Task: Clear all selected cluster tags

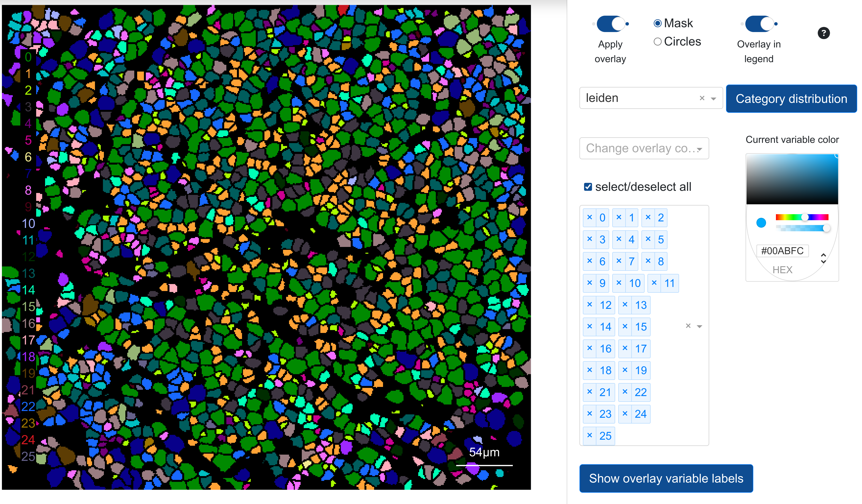Action: point(688,326)
